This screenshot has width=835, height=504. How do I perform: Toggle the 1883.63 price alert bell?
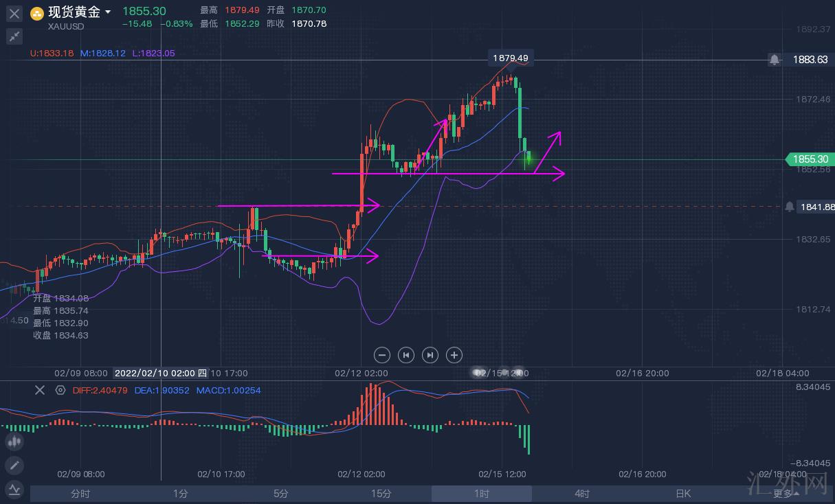[x=775, y=60]
